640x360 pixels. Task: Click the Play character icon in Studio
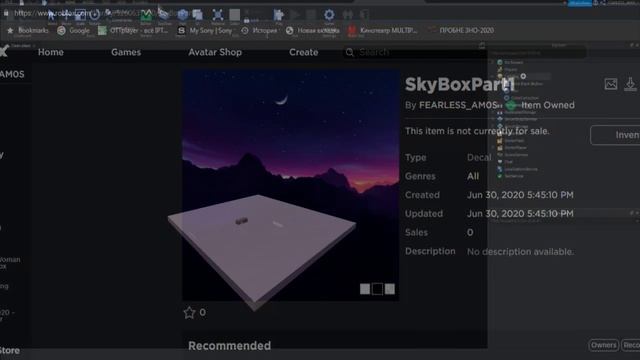tap(279, 15)
